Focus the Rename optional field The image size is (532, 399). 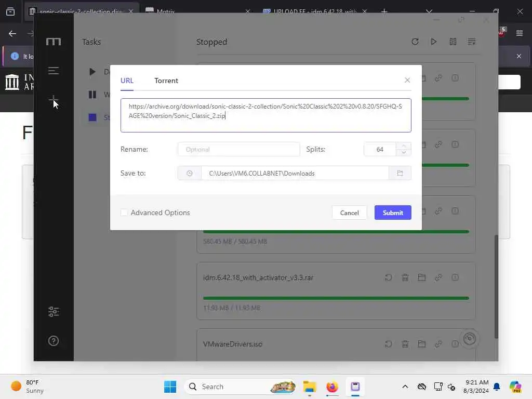point(238,149)
